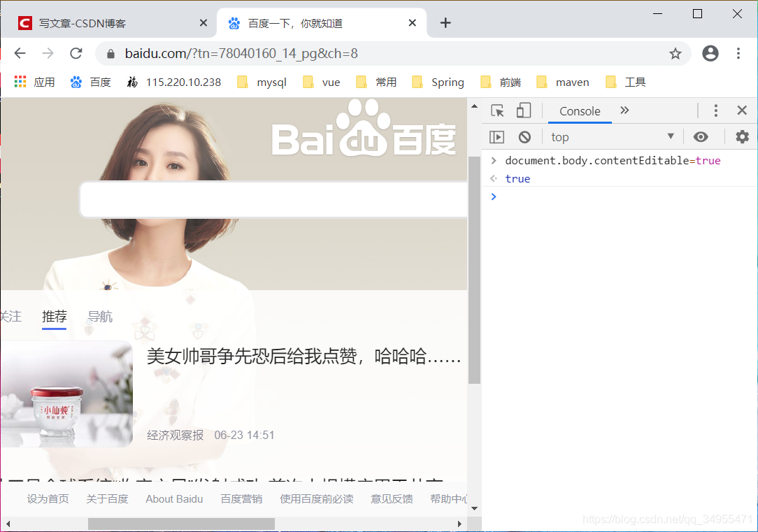Create live expression with eye icon
Image resolution: width=758 pixels, height=532 pixels.
701,137
